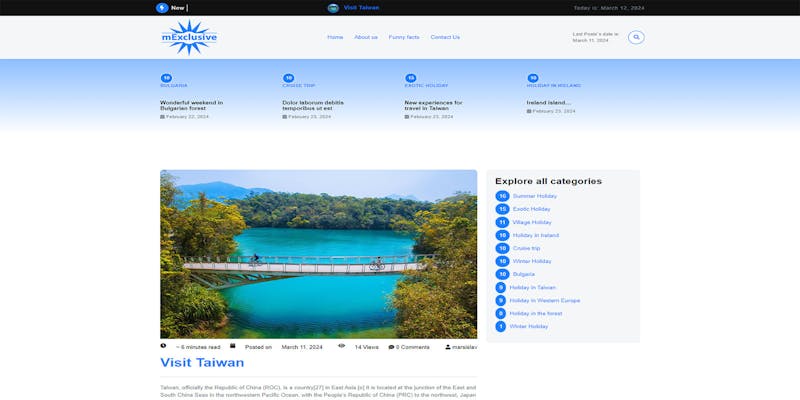This screenshot has width=800, height=400.
Task: Click the count badge above HOLIDAY IN IRELAND label
Action: tap(533, 78)
